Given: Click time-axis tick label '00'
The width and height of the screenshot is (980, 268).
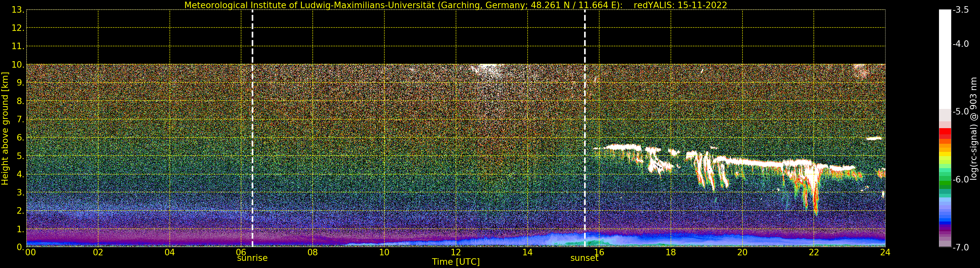Looking at the screenshot, I should pos(30,252).
